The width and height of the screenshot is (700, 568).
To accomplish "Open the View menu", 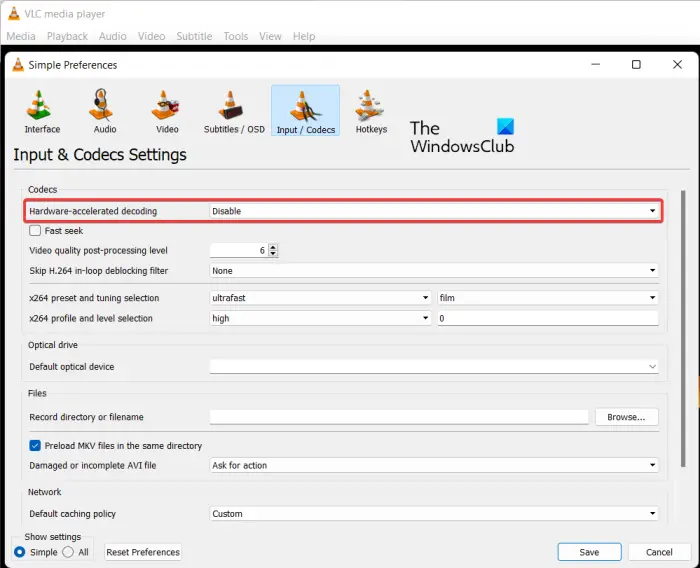I will tap(270, 36).
